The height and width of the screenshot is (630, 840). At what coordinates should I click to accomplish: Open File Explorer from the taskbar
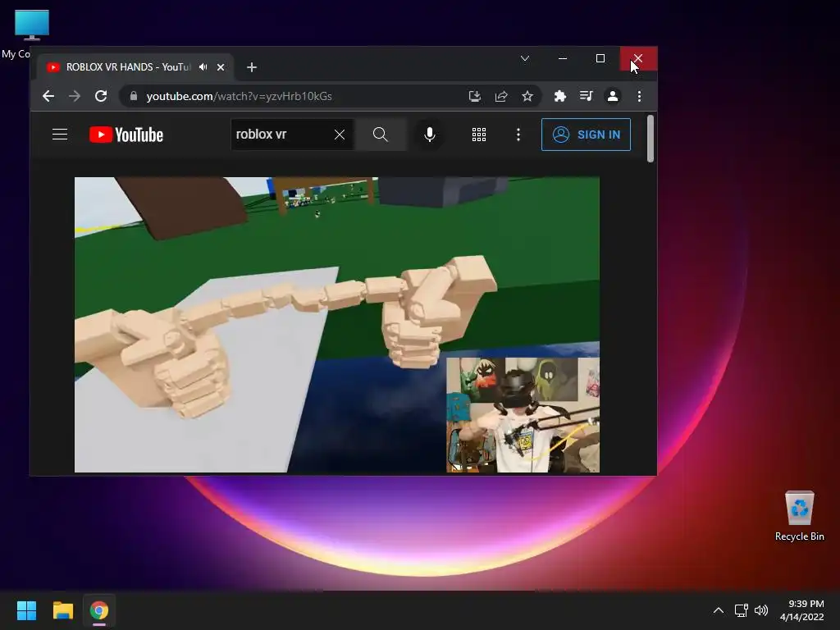[62, 610]
